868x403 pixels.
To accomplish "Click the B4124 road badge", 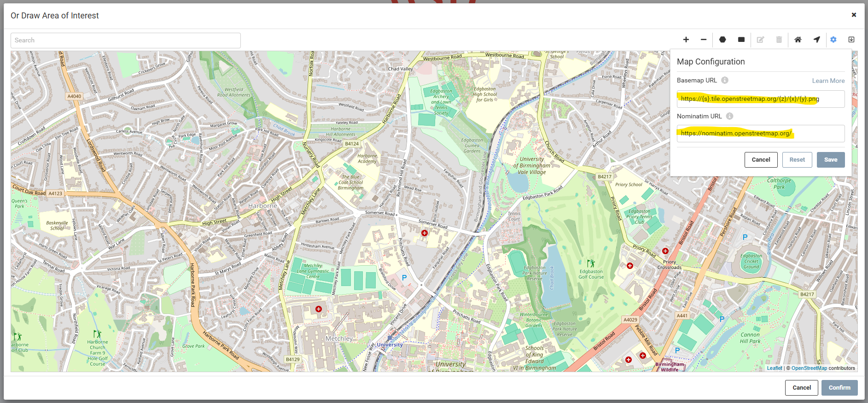I will pos(352,144).
